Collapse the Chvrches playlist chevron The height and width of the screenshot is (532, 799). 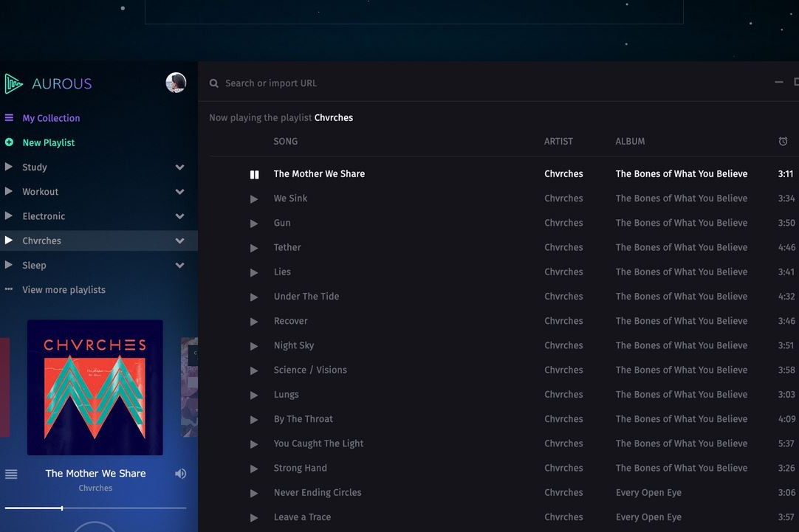tap(179, 241)
